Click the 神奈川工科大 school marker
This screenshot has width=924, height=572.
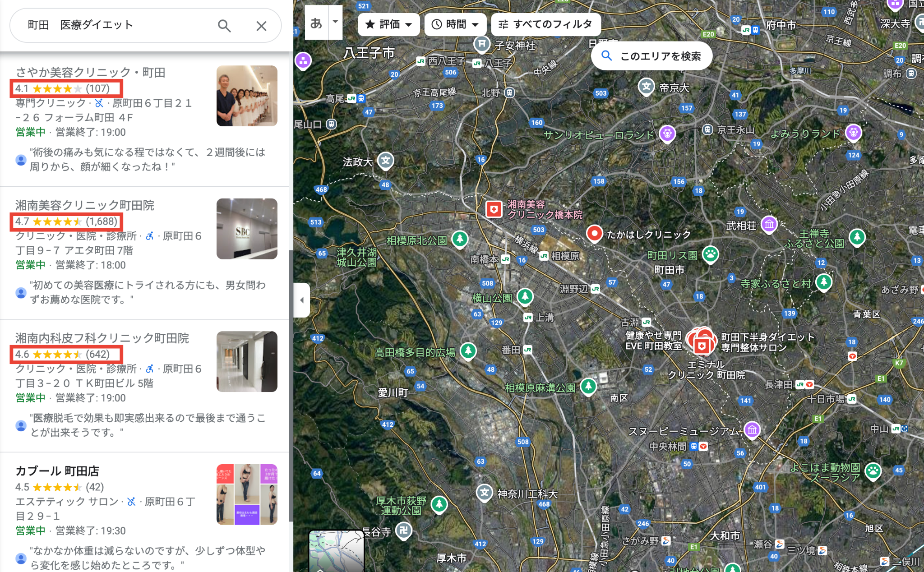[x=485, y=493]
